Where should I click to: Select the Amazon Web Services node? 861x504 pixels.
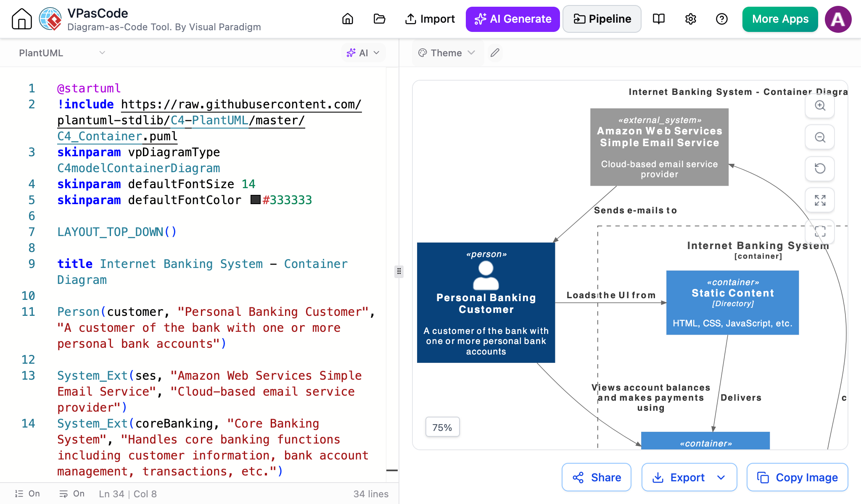pos(659,147)
